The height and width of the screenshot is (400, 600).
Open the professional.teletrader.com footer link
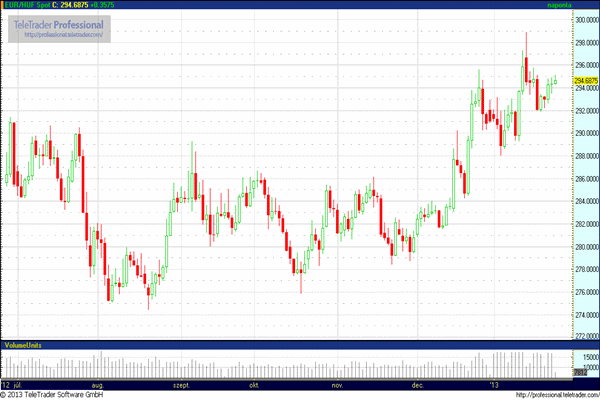point(555,395)
